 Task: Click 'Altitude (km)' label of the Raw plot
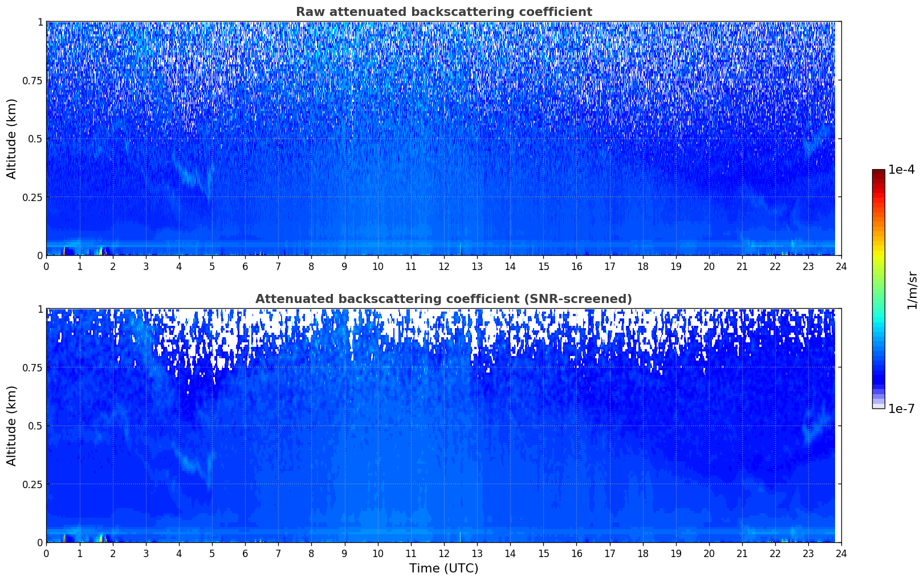click(12, 138)
